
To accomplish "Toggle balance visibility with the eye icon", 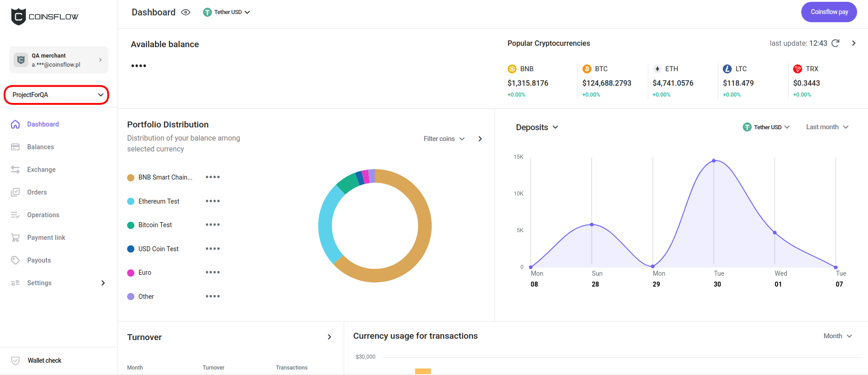I will 186,12.
